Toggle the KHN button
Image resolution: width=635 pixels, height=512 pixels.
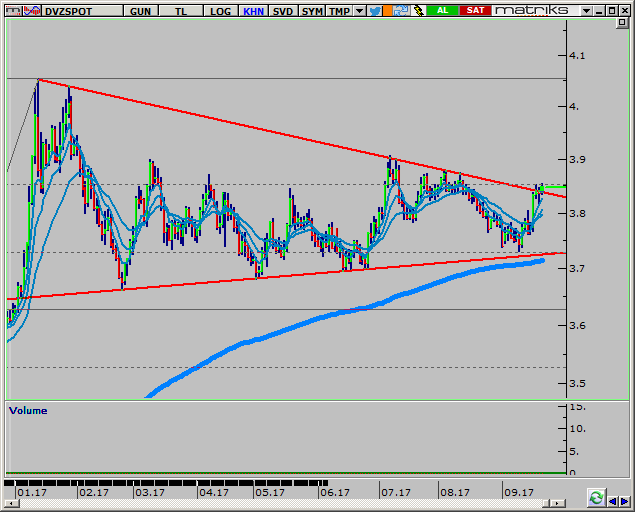(254, 11)
